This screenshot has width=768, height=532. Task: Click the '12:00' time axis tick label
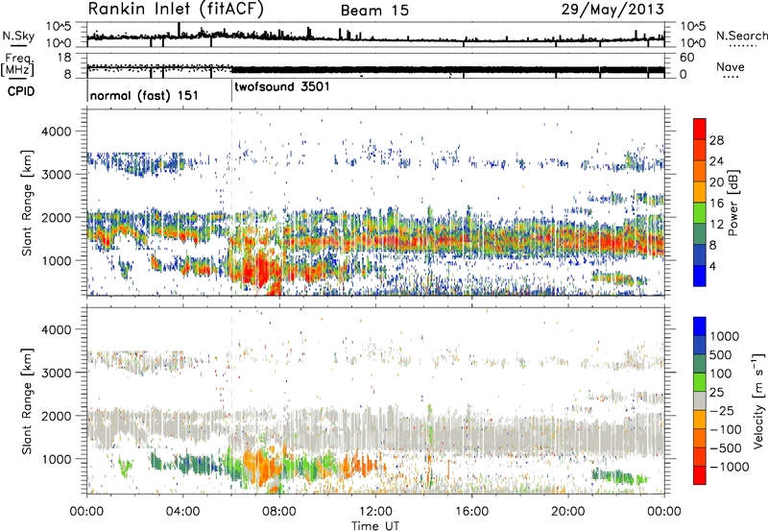tap(375, 512)
